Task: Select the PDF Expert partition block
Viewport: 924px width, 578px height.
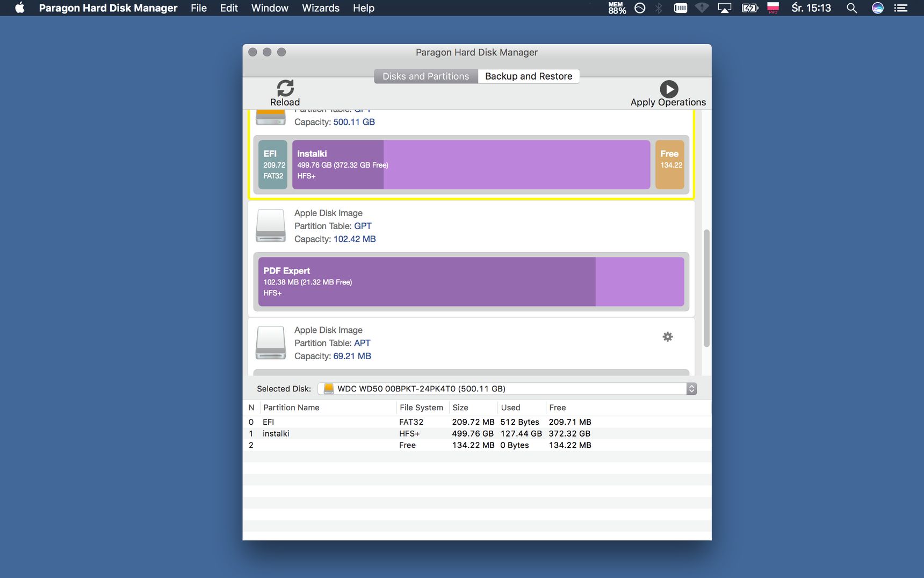Action: pyautogui.click(x=471, y=282)
